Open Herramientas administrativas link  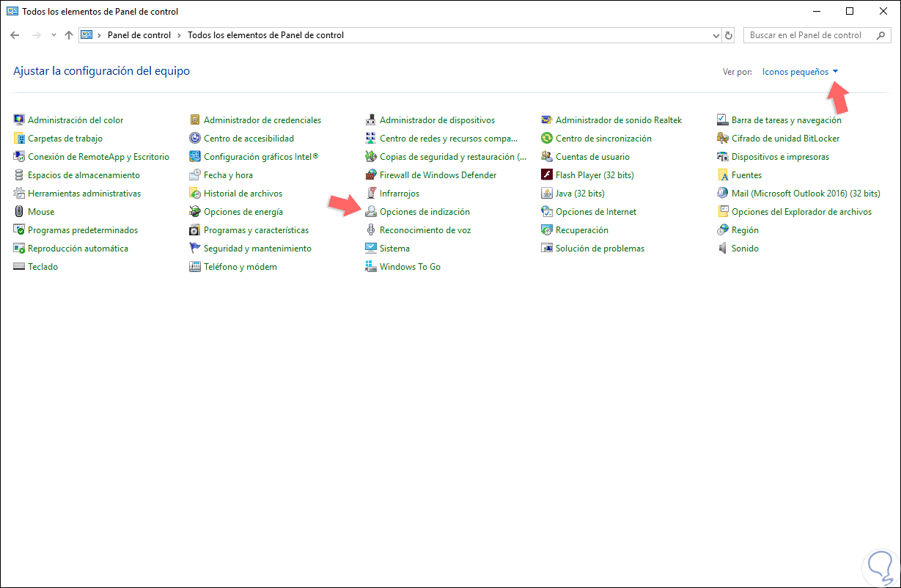click(x=84, y=194)
